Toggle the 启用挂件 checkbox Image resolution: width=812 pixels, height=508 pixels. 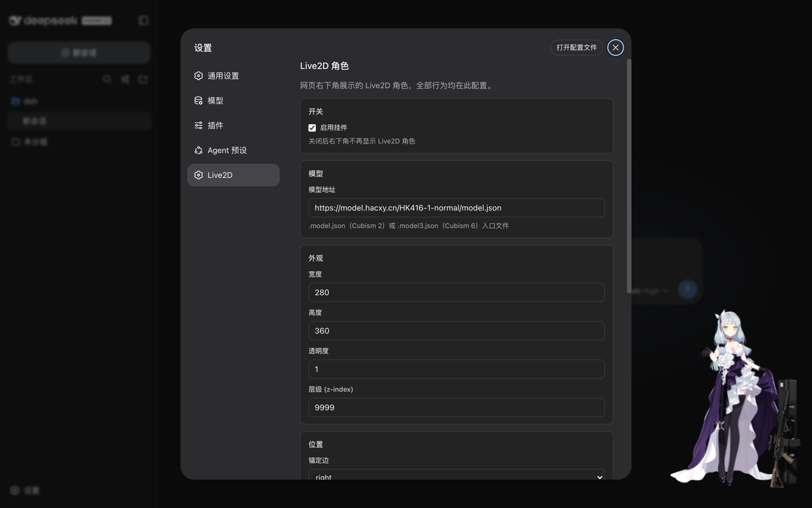[312, 128]
